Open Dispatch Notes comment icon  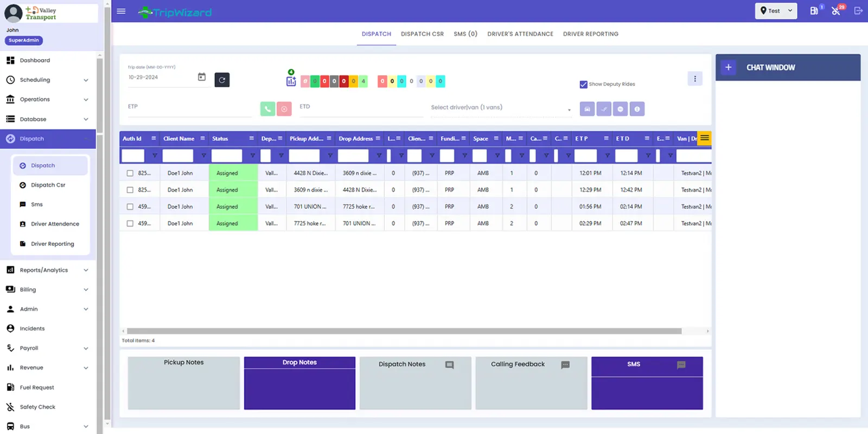pyautogui.click(x=449, y=365)
